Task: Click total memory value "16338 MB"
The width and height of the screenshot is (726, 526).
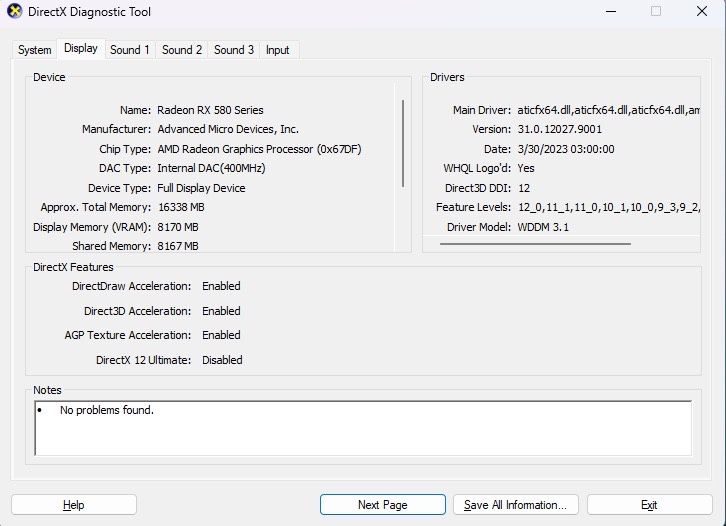Action: tap(181, 207)
